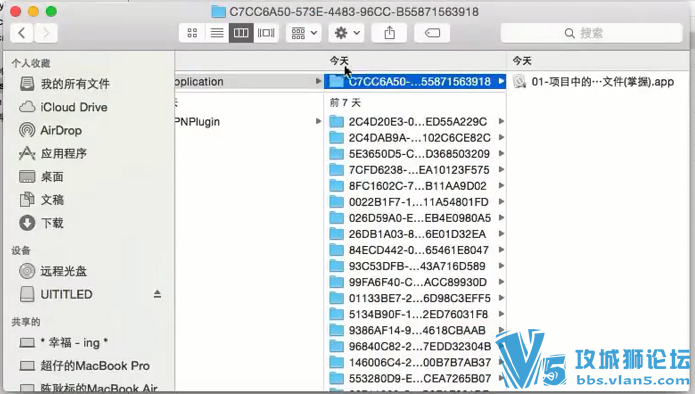Expand arrow beside 026D59A0-E...EB4E0980A5
This screenshot has height=394, width=695.
(x=501, y=217)
